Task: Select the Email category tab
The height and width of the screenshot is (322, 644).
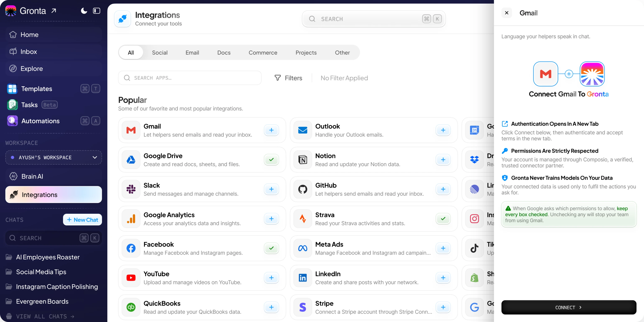Action: [x=192, y=52]
